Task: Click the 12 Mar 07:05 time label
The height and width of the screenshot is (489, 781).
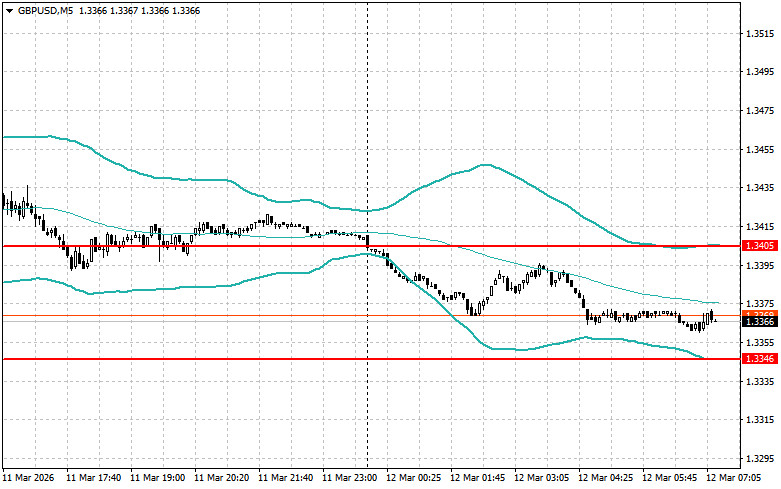Action: click(x=733, y=478)
